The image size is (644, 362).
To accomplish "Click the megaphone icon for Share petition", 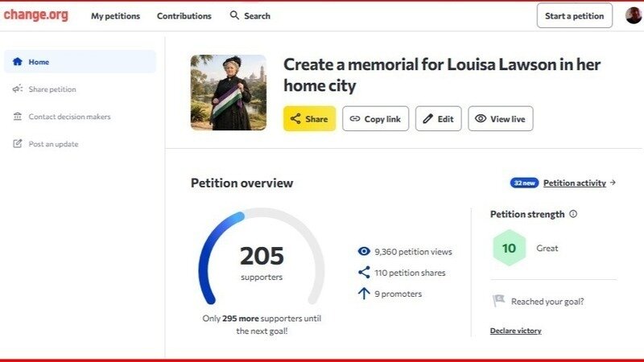I will point(17,88).
